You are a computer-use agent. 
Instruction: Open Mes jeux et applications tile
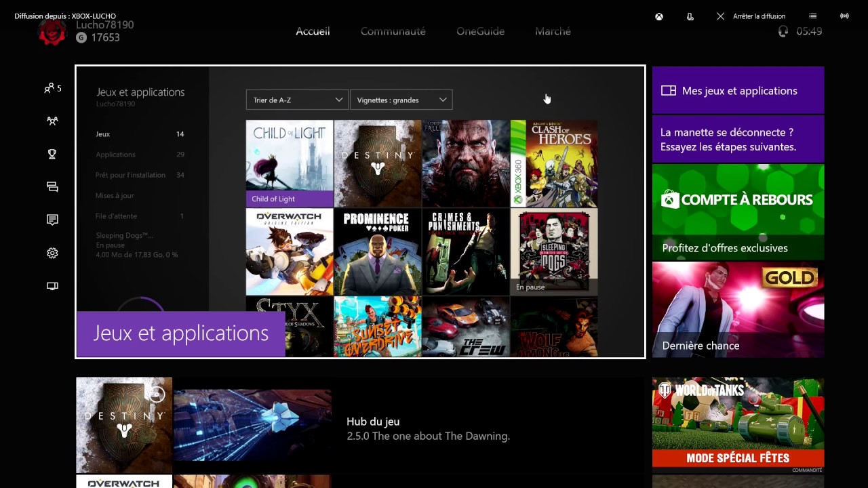[x=738, y=90]
